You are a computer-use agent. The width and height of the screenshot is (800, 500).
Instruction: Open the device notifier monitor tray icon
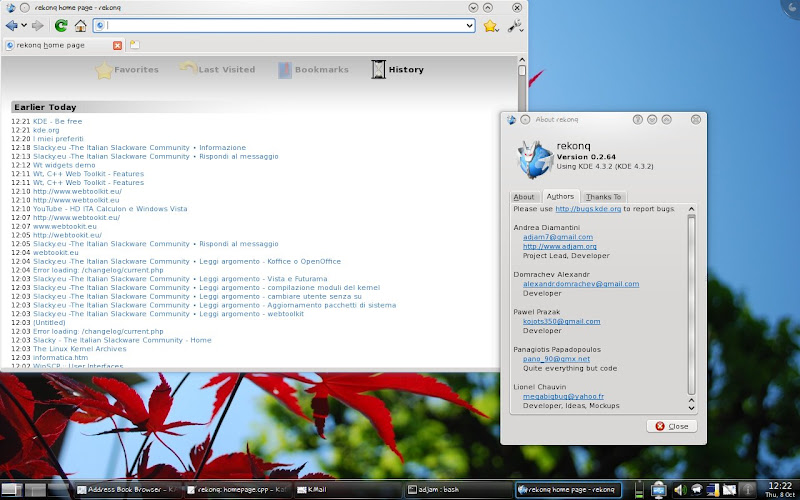[x=658, y=490]
